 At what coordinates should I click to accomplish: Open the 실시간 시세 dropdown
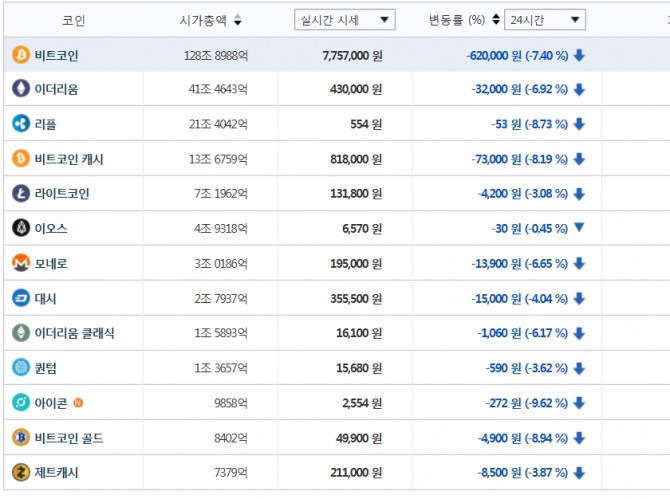coord(345,20)
